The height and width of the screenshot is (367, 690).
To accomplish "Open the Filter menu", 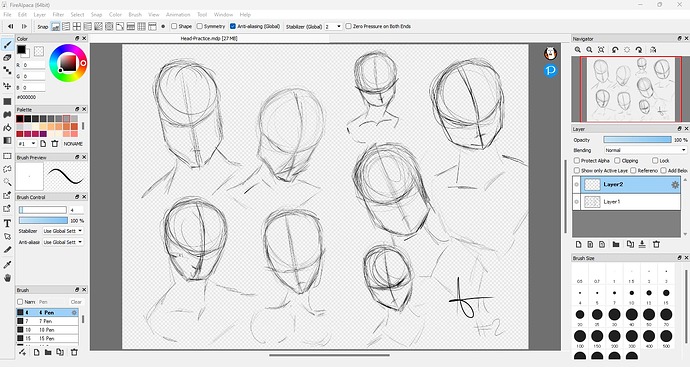I will tap(58, 15).
